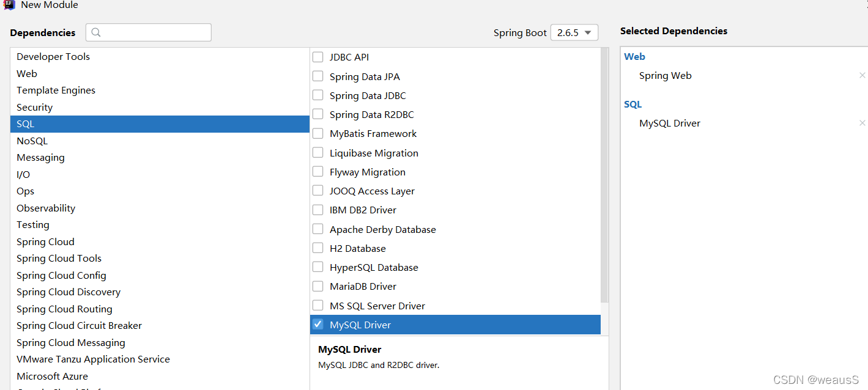This screenshot has width=868, height=390.
Task: Uncheck the MySQL Driver checkbox
Action: coord(318,325)
